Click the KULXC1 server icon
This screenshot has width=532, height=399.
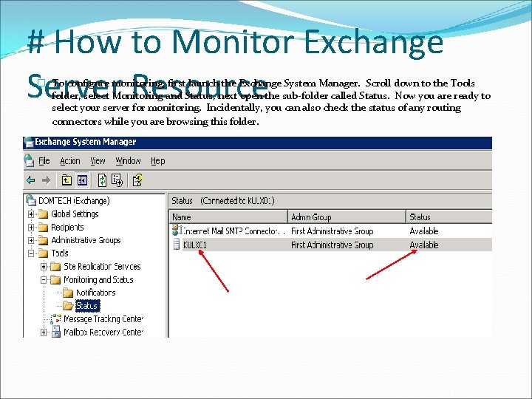pyautogui.click(x=177, y=245)
